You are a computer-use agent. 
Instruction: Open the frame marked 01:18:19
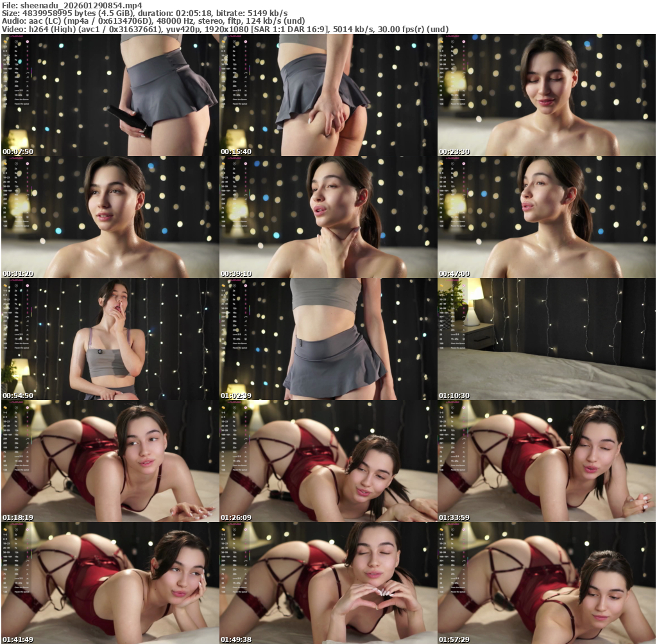coord(110,461)
